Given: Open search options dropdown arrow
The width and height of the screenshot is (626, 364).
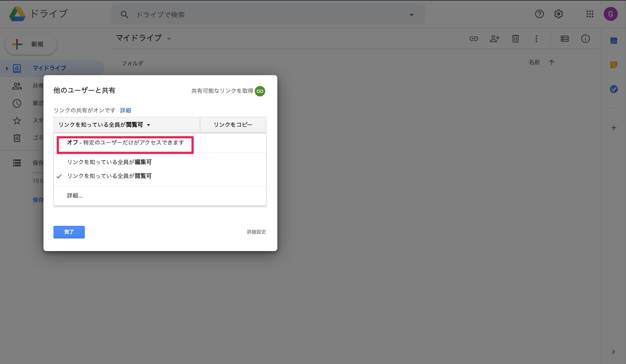Looking at the screenshot, I should click(412, 15).
